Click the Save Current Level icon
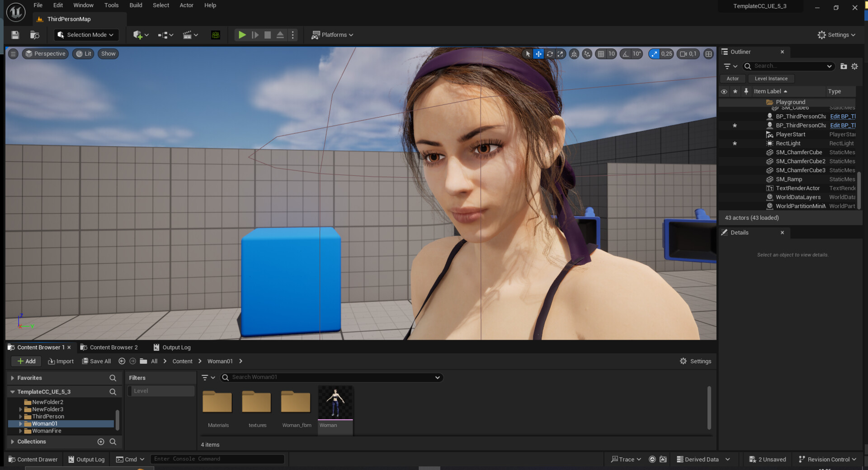 15,35
